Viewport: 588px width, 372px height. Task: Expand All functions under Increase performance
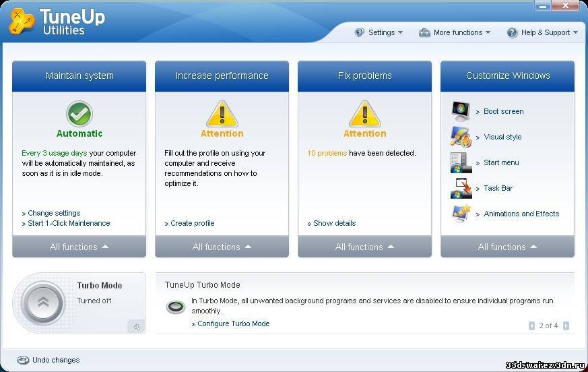click(x=222, y=247)
